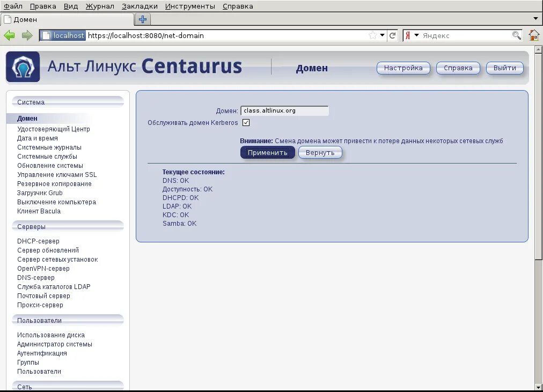
Task: Click the scrollbar down arrow
Action: [538, 387]
